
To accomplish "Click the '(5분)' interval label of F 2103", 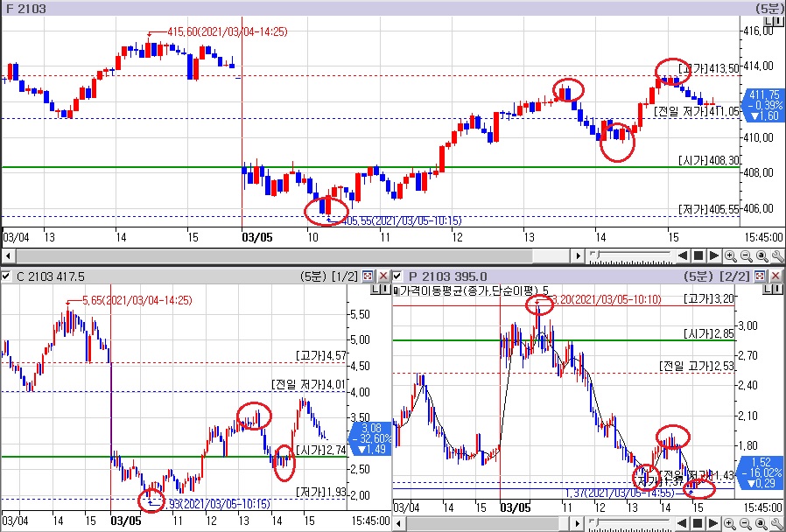I will tap(769, 9).
